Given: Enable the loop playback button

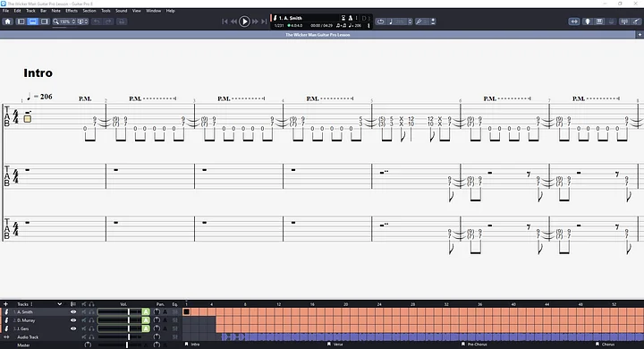Looking at the screenshot, I should 380,21.
